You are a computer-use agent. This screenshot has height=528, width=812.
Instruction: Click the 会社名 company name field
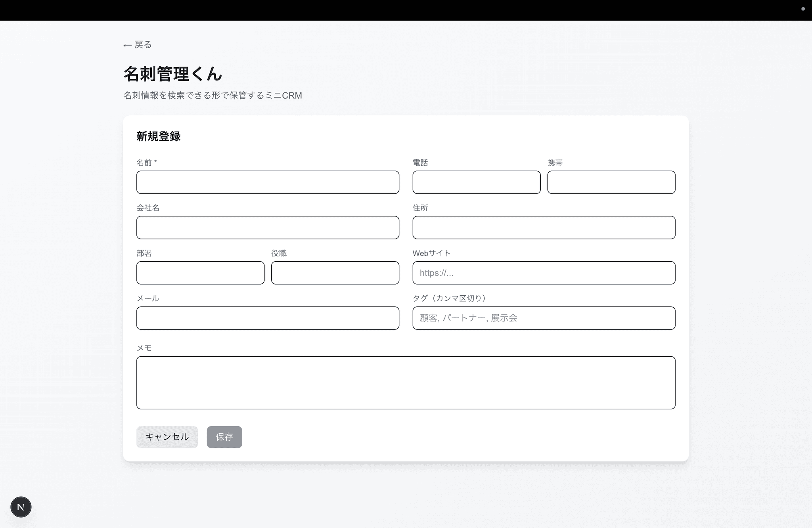pyautogui.click(x=268, y=228)
